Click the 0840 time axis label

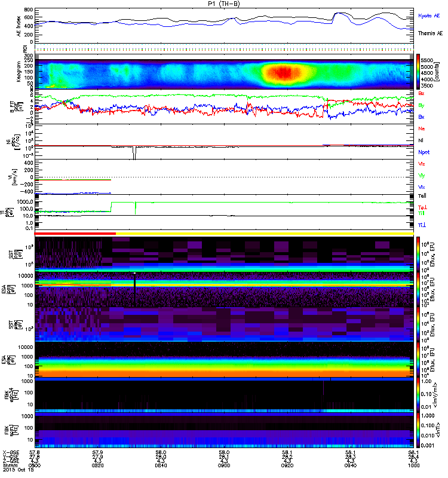(161, 466)
